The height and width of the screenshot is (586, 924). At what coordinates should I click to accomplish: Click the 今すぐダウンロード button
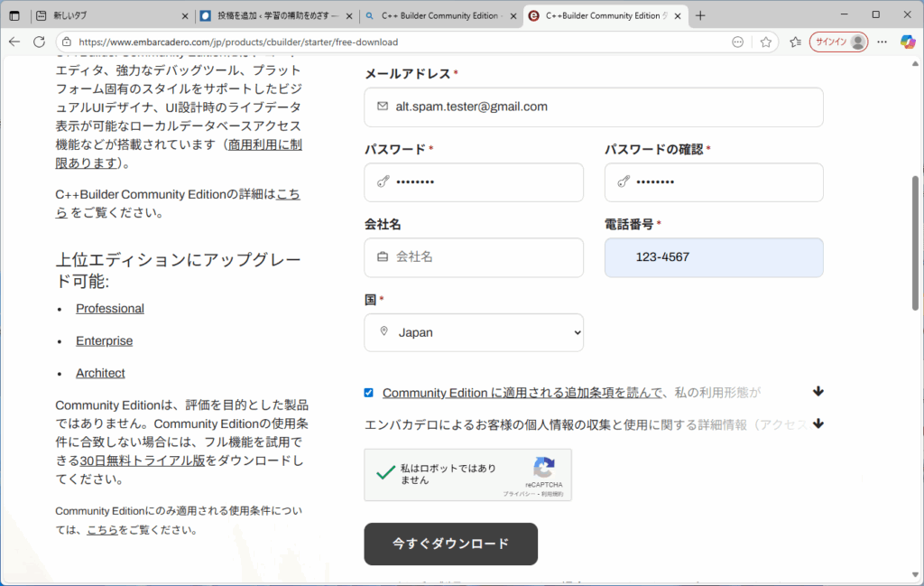tap(451, 544)
